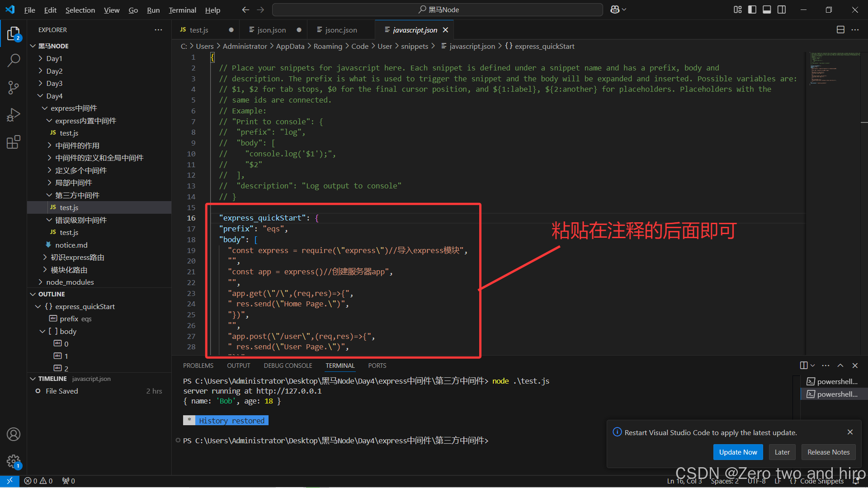Click the Release Notes button
Viewport: 868px width, 488px height.
tap(828, 452)
